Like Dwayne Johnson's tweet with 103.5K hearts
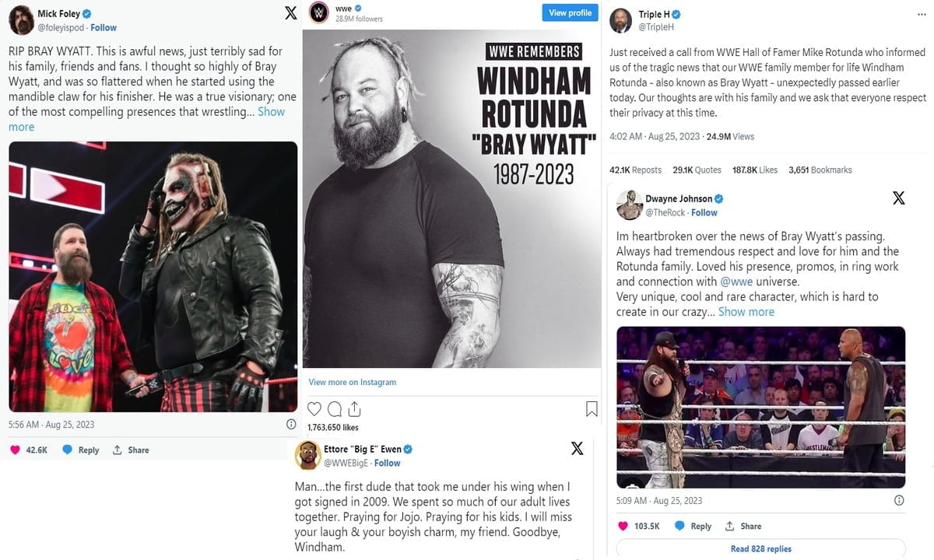934x560 pixels. coord(638,526)
